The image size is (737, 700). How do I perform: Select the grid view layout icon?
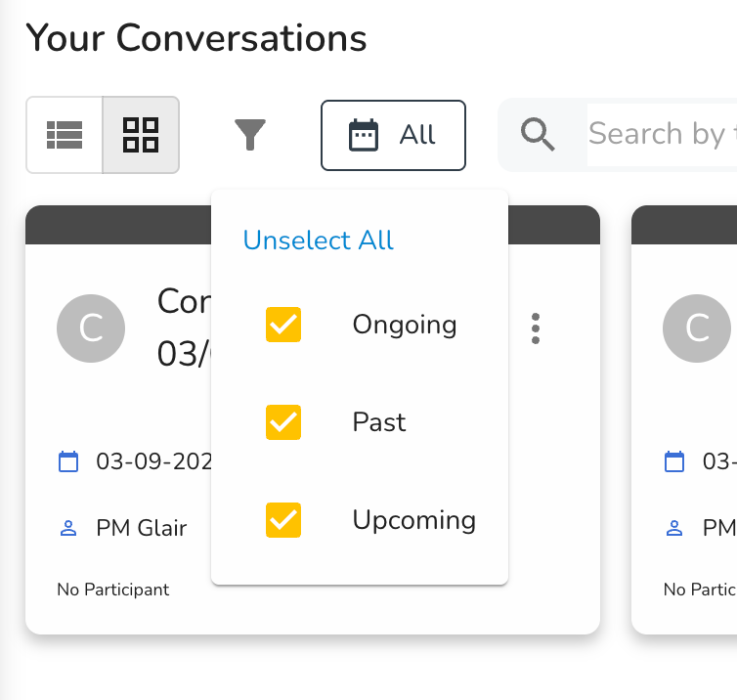pos(141,134)
